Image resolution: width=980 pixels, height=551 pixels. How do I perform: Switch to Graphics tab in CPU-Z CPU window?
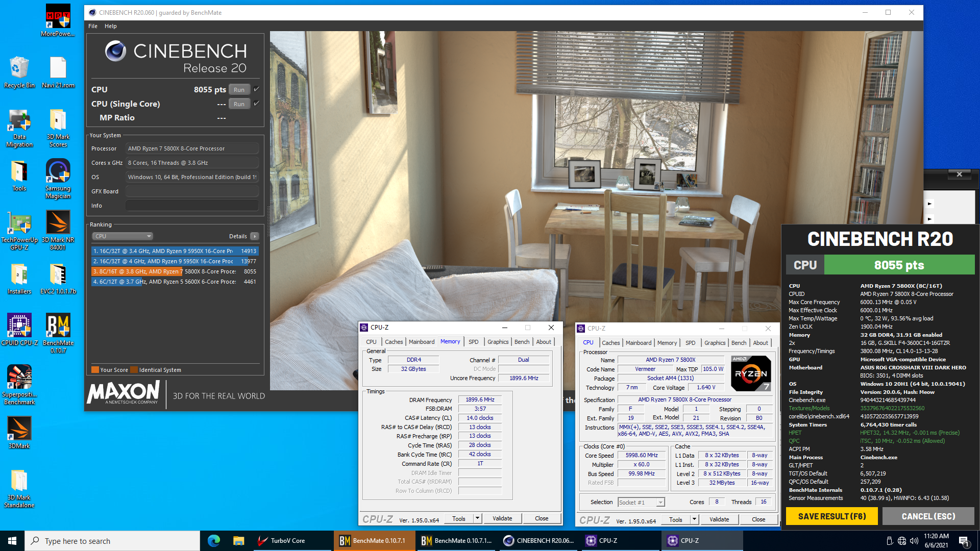click(x=715, y=343)
